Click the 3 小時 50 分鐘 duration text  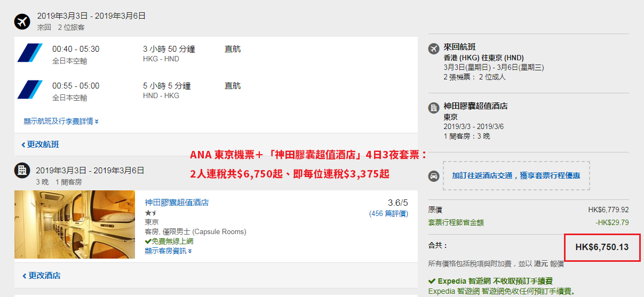click(x=169, y=49)
